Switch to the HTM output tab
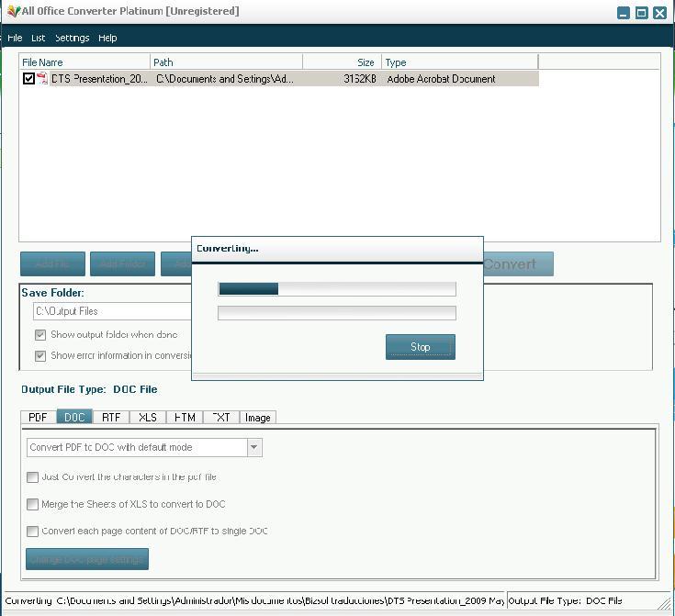The width and height of the screenshot is (675, 616). [185, 417]
